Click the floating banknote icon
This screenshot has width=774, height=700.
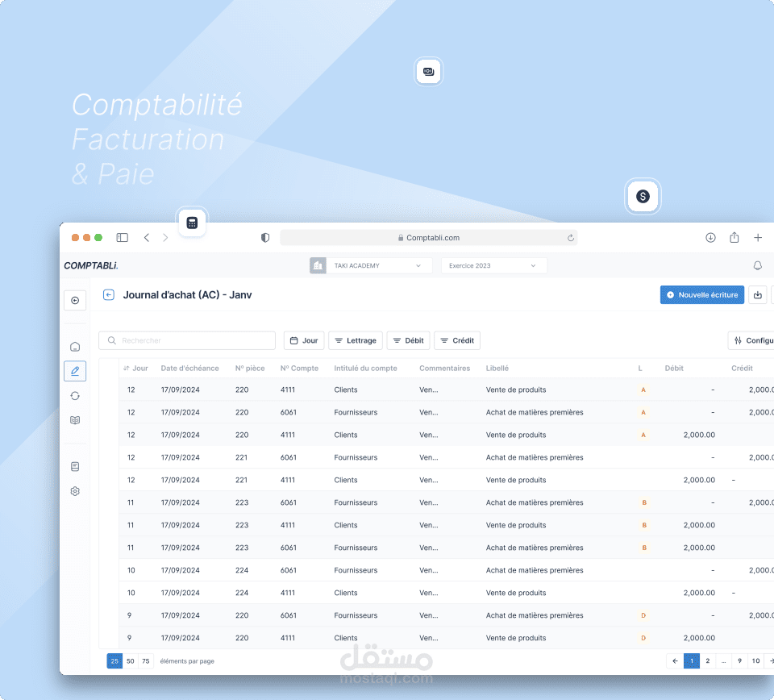pos(428,72)
